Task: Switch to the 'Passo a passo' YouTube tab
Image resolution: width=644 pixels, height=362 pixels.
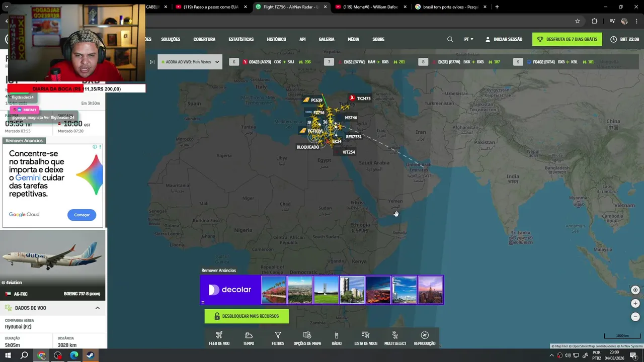Action: point(211,7)
